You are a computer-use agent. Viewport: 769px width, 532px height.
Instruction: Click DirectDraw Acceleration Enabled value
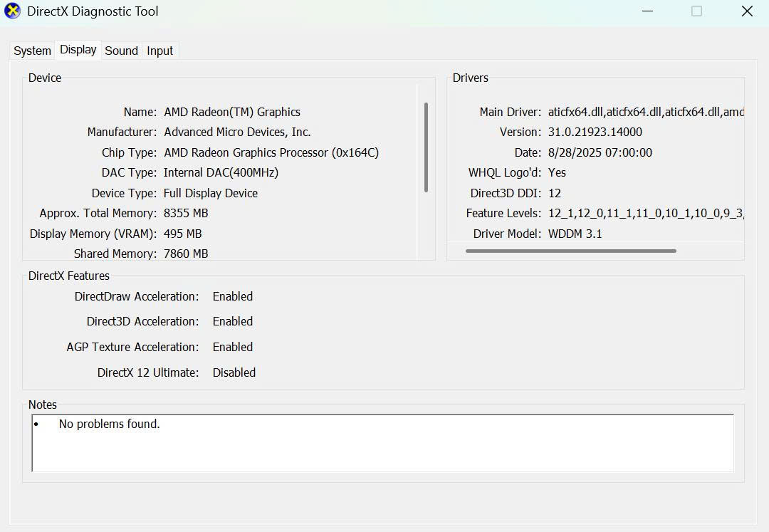click(x=232, y=297)
